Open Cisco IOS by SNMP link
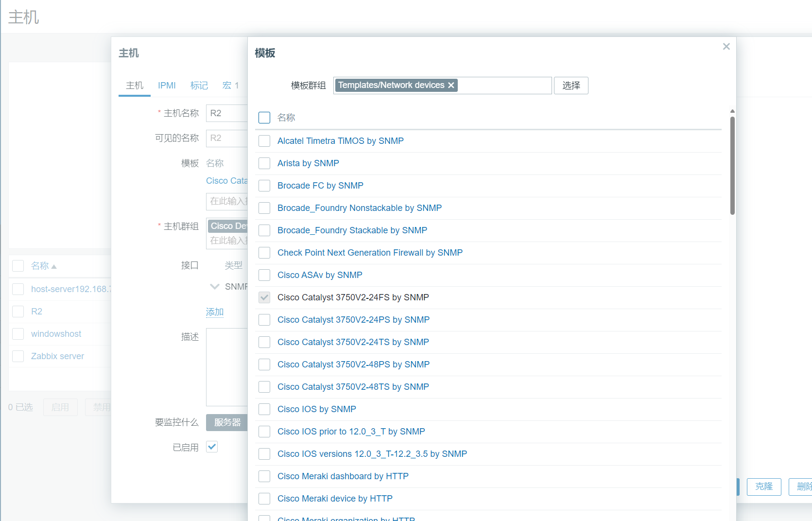 [317, 409]
